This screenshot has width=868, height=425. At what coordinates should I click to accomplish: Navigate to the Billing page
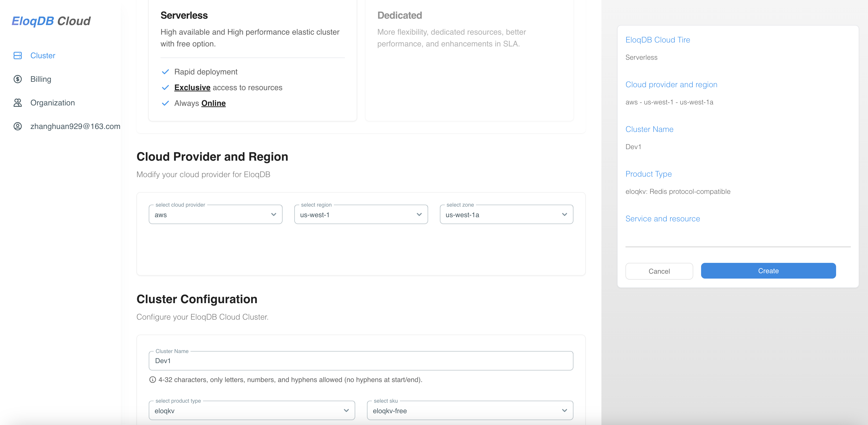(x=41, y=79)
